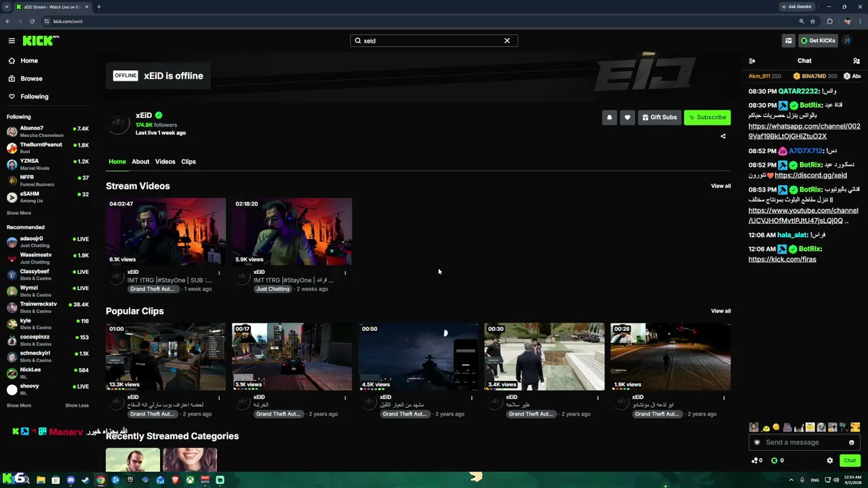
Task: Open the Get KICKs button
Action: (818, 41)
